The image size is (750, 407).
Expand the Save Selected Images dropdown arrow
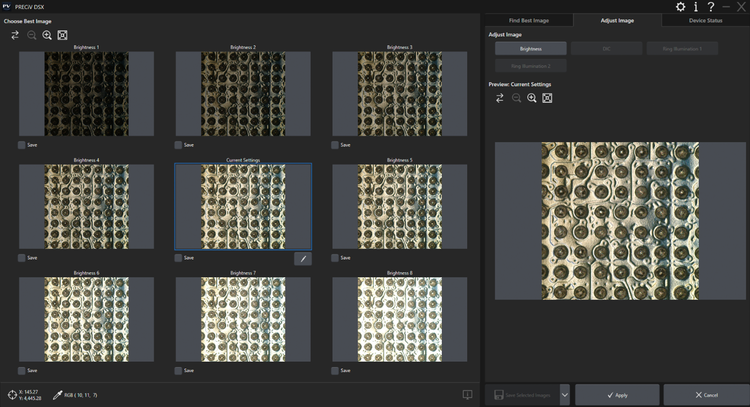[565, 395]
